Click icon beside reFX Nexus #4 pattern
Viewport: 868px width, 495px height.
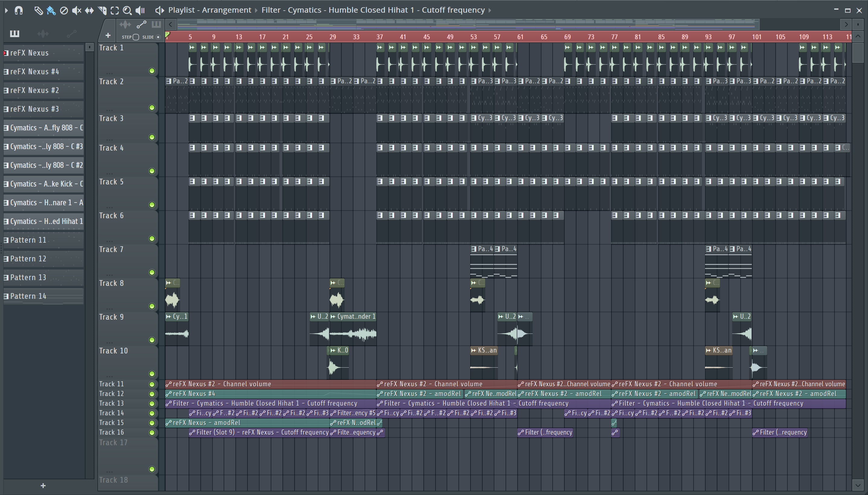[6, 72]
